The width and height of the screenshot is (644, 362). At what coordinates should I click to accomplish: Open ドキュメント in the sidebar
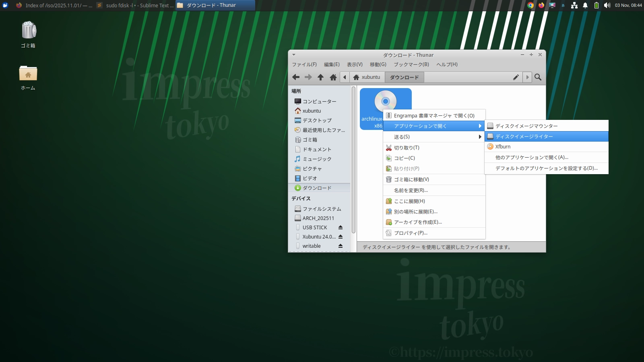coord(320,150)
